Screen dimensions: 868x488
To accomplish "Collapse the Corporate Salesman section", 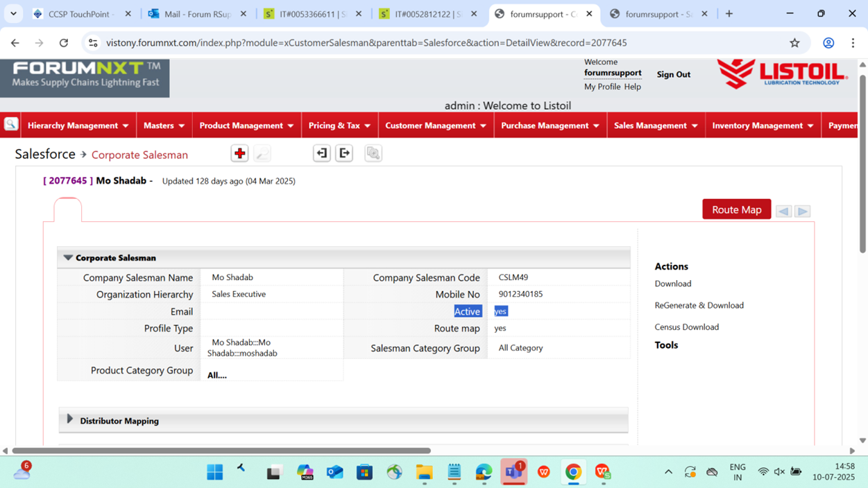I will point(68,257).
